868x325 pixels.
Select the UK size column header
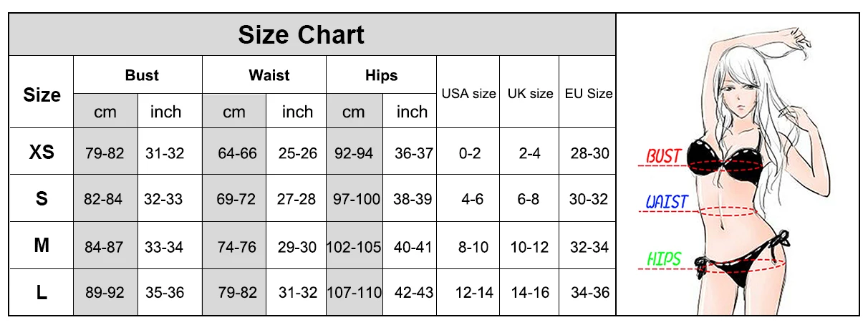pyautogui.click(x=530, y=93)
